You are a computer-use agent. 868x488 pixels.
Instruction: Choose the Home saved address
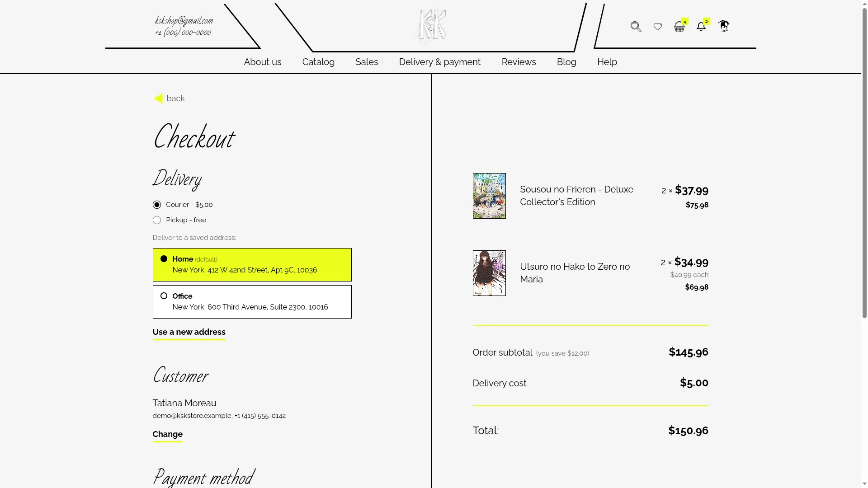252,265
